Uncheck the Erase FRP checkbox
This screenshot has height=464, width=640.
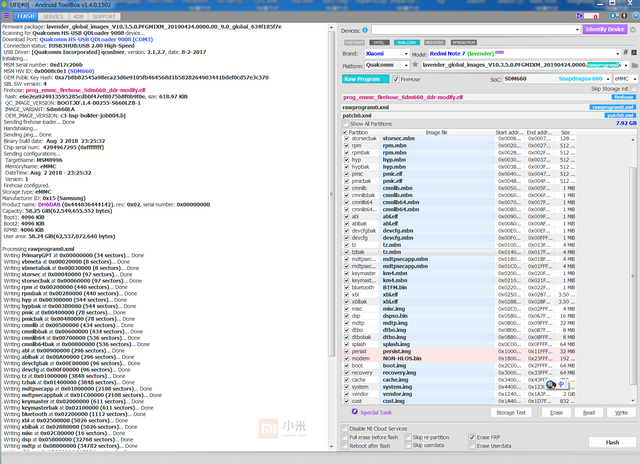pyautogui.click(x=472, y=437)
